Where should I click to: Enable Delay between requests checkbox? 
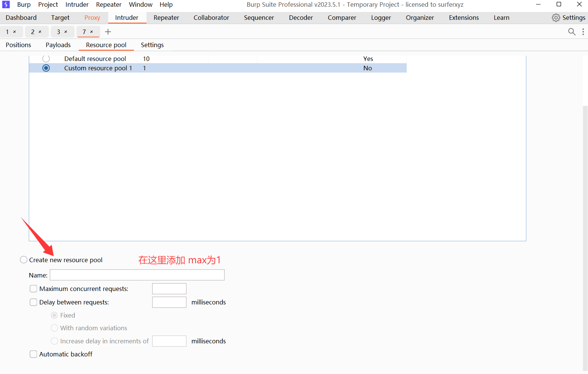[x=33, y=302]
